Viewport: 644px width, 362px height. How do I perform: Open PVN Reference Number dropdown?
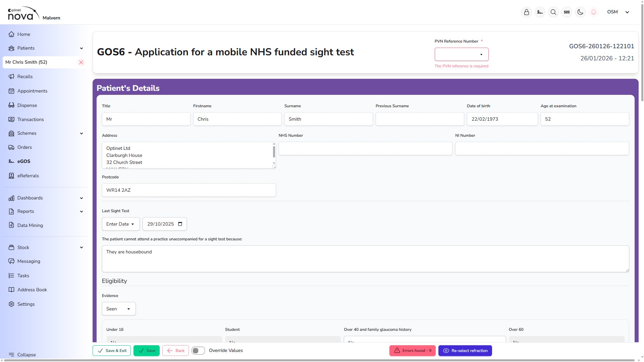tap(462, 54)
